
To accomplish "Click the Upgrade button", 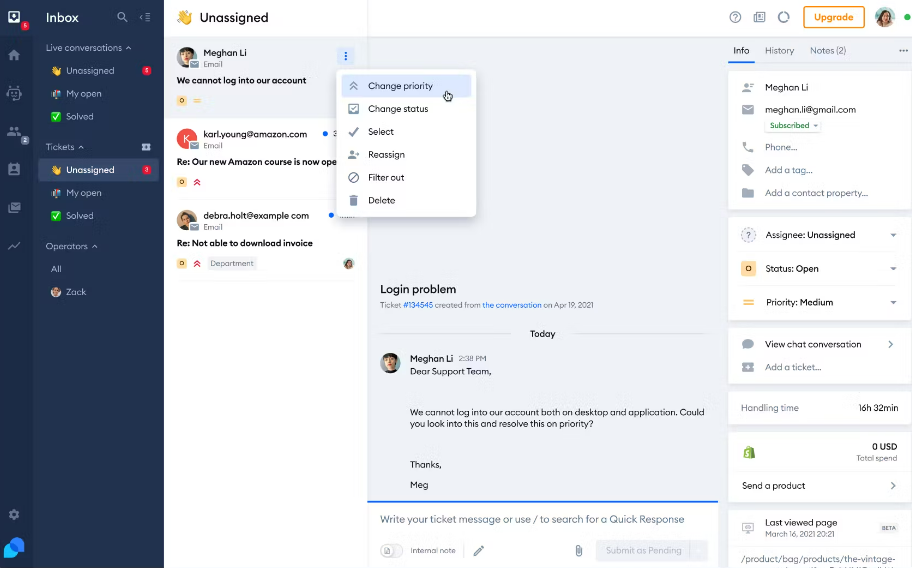I will pos(833,17).
